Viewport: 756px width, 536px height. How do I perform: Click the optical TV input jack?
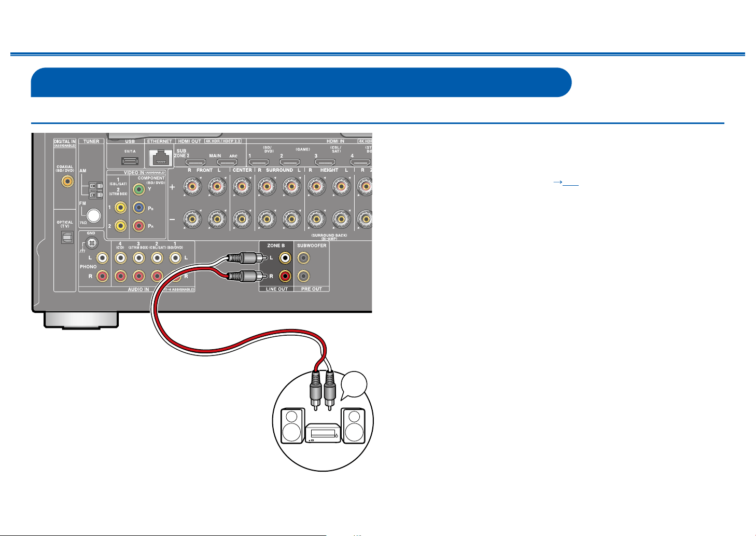click(67, 237)
